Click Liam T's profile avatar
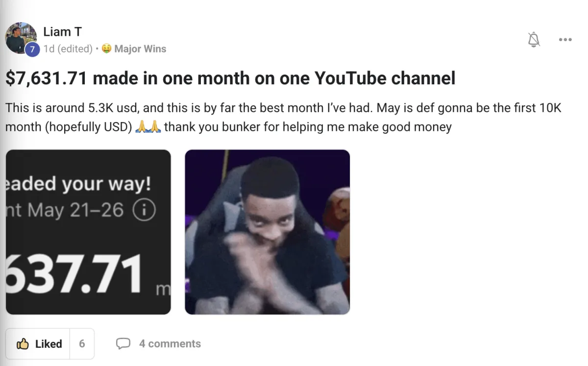The width and height of the screenshot is (588, 366). pos(21,38)
